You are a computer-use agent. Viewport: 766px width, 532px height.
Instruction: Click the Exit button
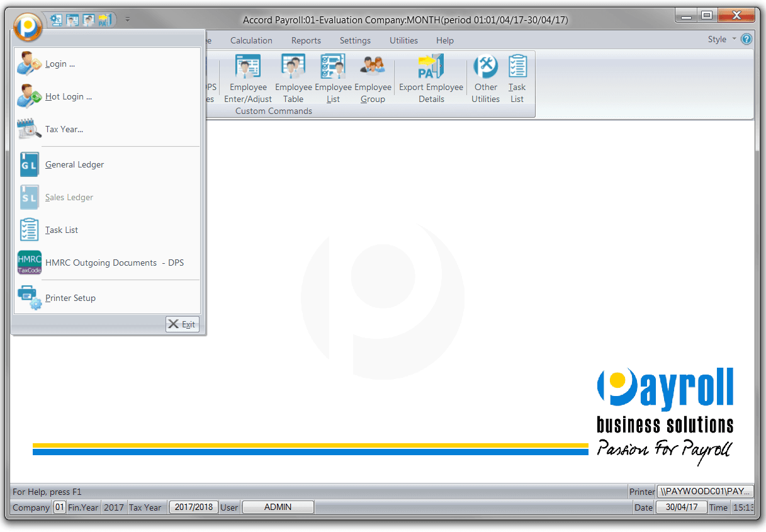point(183,324)
